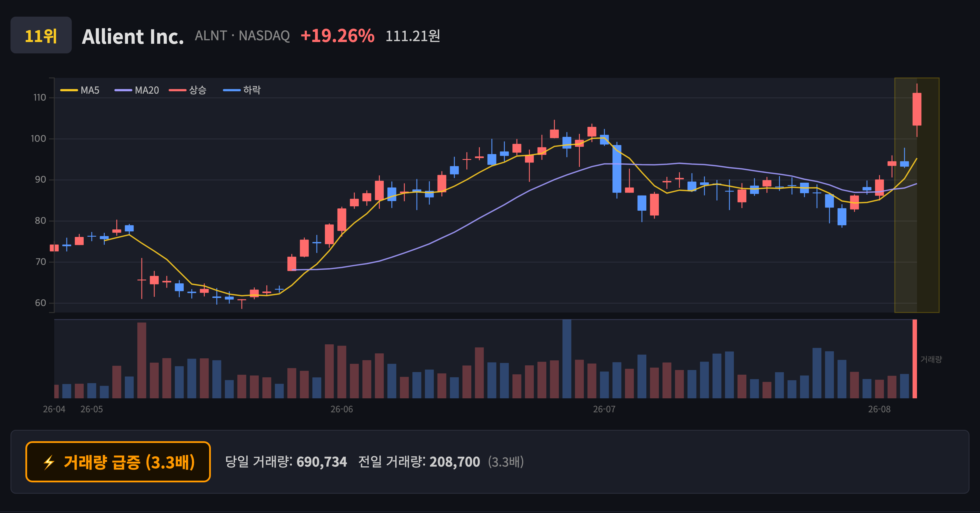980x513 pixels.
Task: Click the 26-07 date label on the axis
Action: [x=604, y=409]
